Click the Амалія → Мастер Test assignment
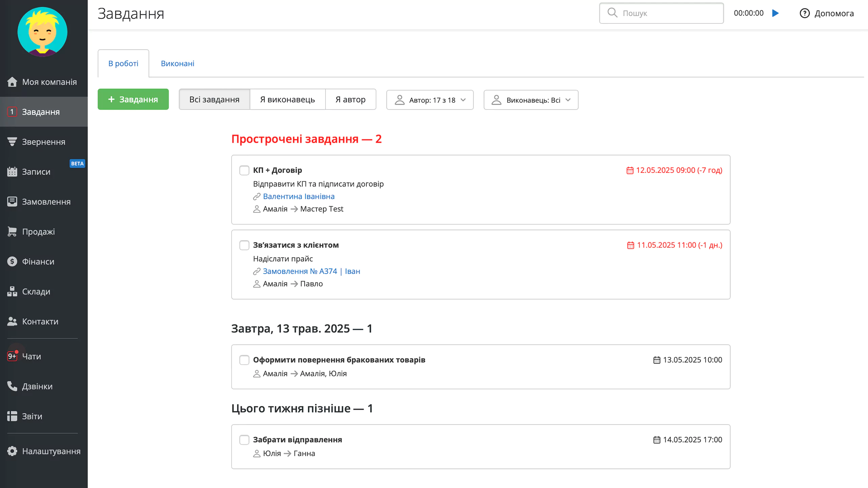The image size is (868, 488). coord(298,209)
